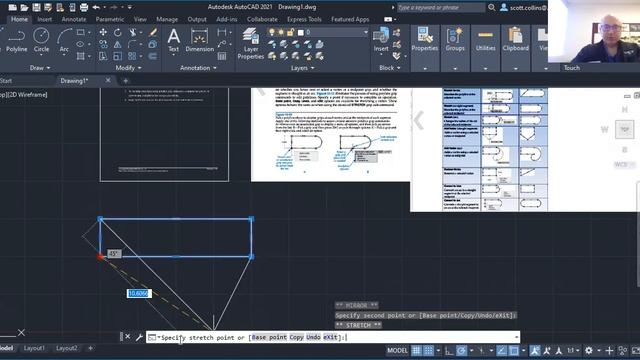Viewport: 640px width, 360px height.
Task: Click the Plot (print) icon
Action: [84, 7]
